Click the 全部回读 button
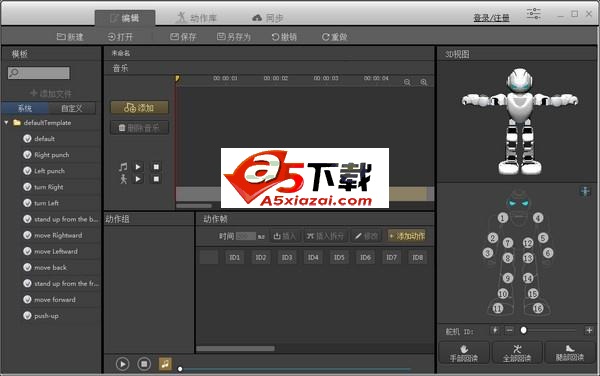 point(517,353)
